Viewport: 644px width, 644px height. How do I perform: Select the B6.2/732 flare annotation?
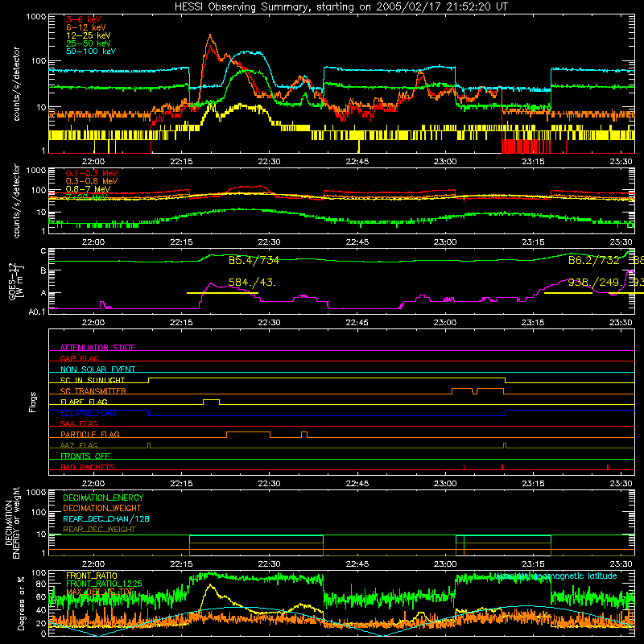pyautogui.click(x=593, y=260)
